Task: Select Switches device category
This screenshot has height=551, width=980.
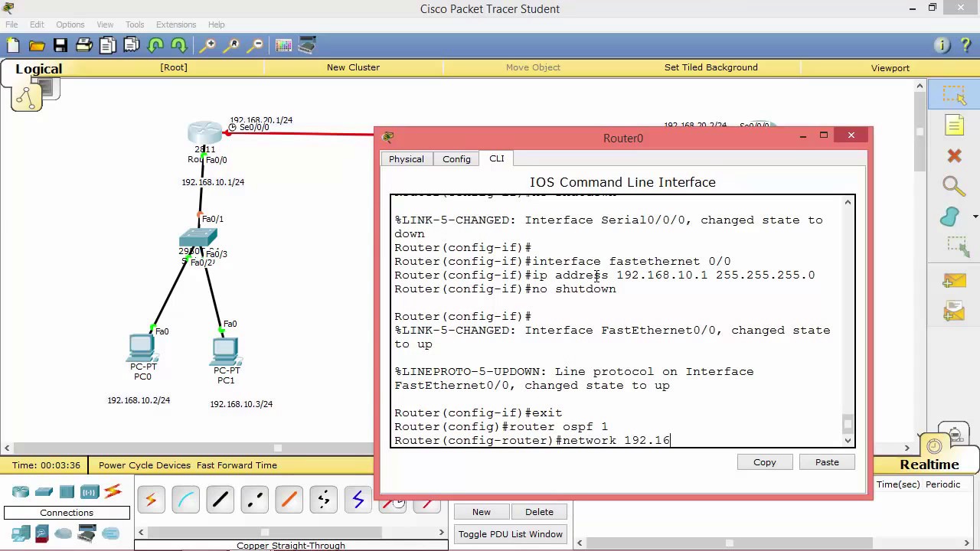Action: (x=44, y=492)
